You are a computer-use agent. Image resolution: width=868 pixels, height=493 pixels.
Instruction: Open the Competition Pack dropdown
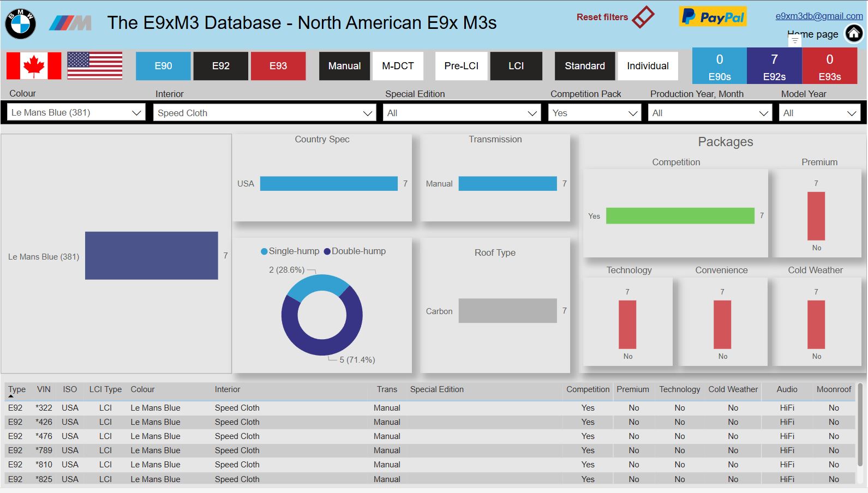(595, 113)
